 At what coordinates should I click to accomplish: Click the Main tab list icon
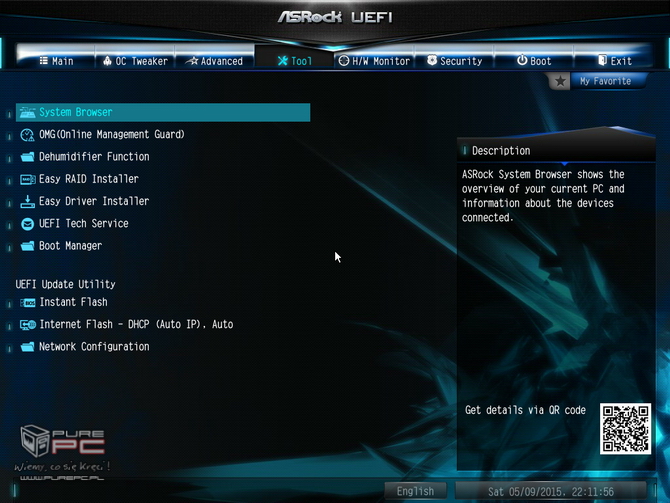44,61
